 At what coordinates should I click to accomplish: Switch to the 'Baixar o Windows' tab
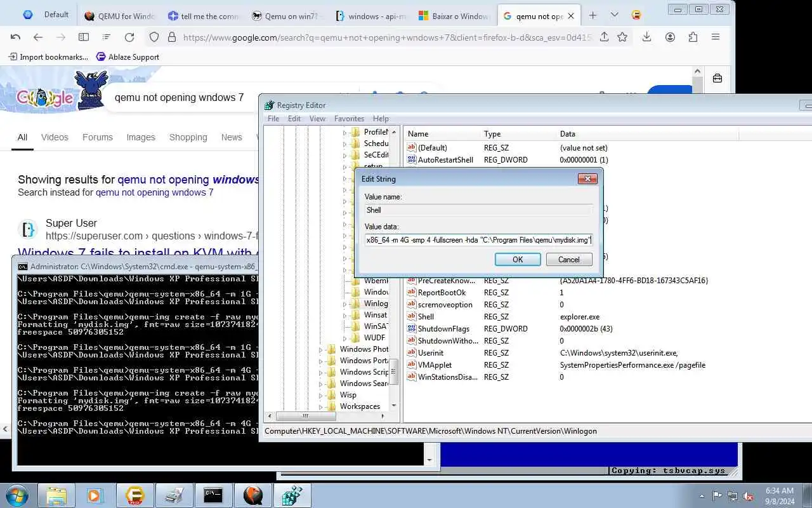[x=453, y=16]
